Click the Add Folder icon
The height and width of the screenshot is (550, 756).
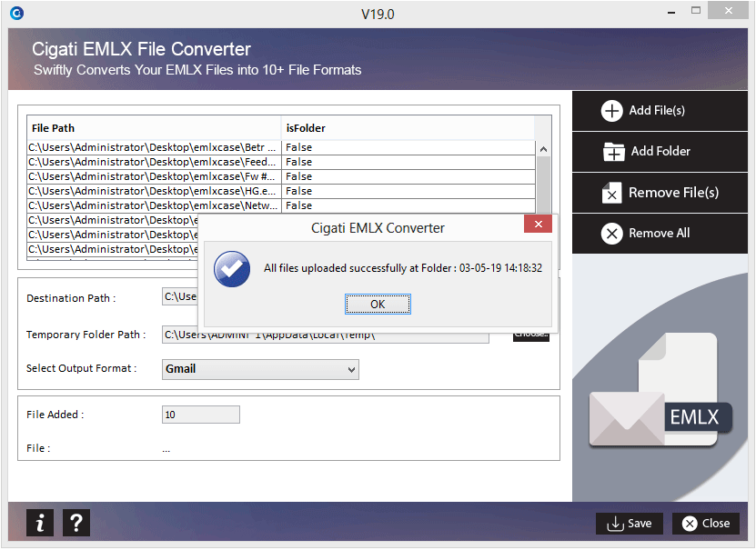click(613, 151)
